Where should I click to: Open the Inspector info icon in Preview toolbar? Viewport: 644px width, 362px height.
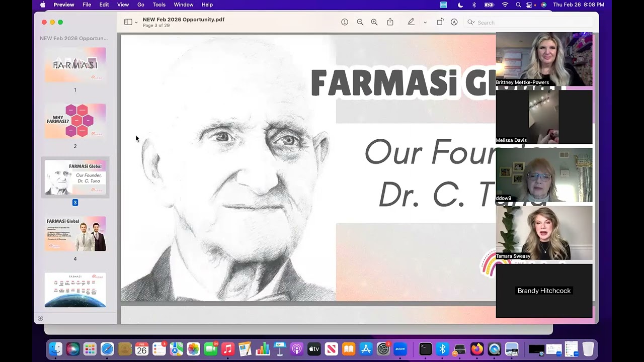point(345,22)
